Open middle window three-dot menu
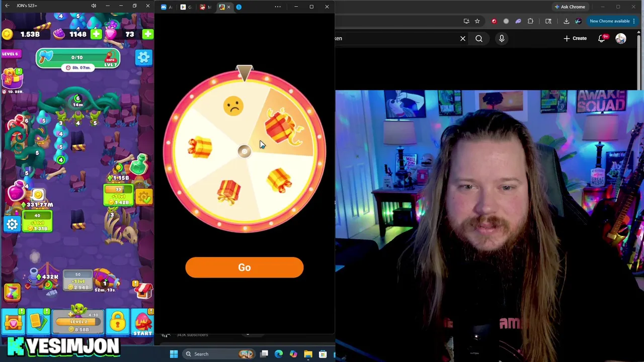644x362 pixels. pyautogui.click(x=277, y=7)
